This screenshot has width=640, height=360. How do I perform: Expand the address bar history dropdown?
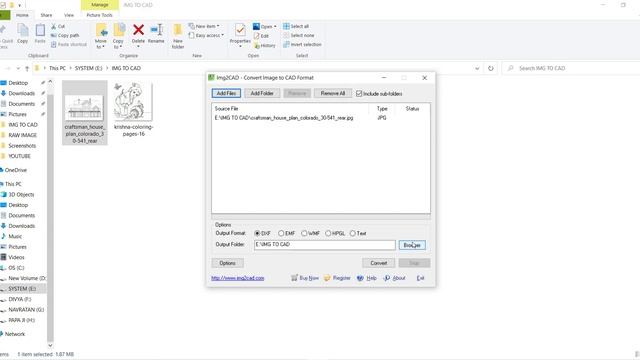(477, 68)
